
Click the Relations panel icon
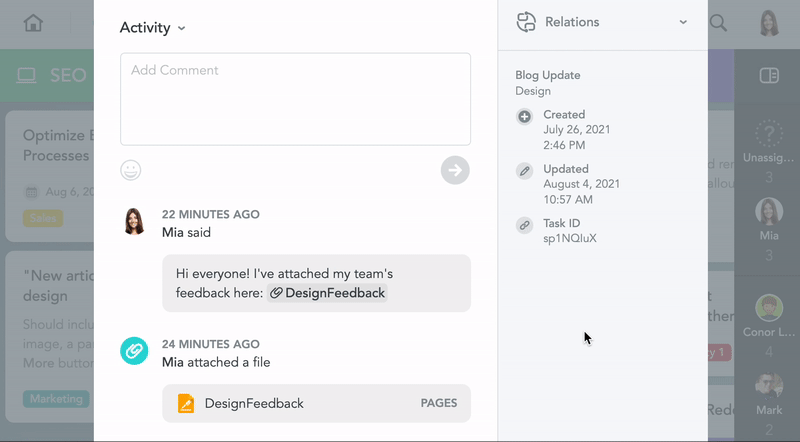[x=526, y=22]
